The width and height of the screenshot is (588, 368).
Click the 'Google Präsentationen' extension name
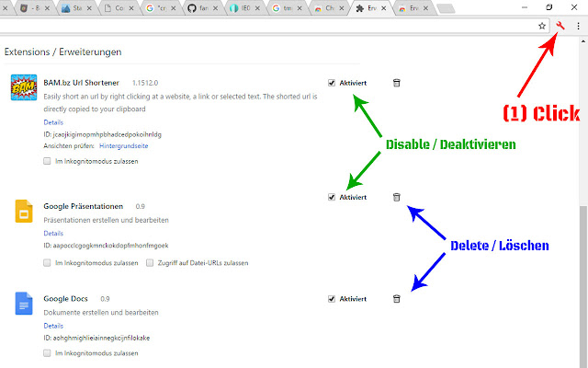pyautogui.click(x=84, y=206)
